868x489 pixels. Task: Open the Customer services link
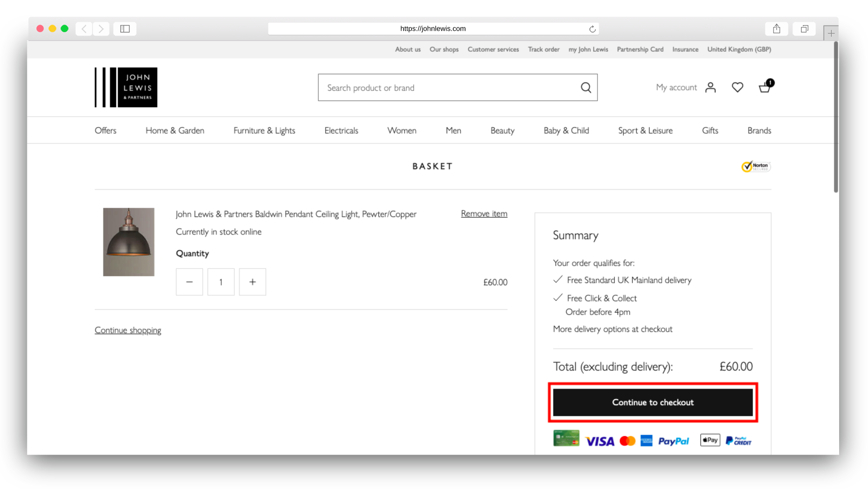point(493,49)
